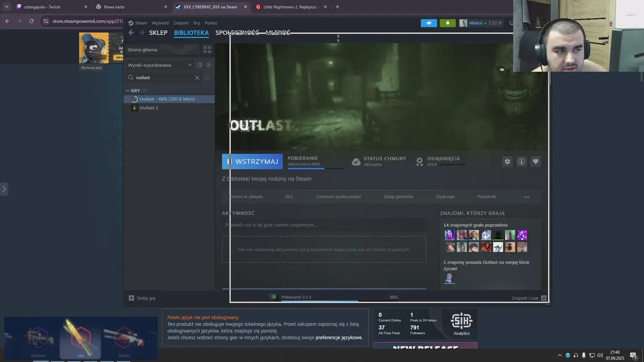Open the Znajomi menu

(181, 23)
